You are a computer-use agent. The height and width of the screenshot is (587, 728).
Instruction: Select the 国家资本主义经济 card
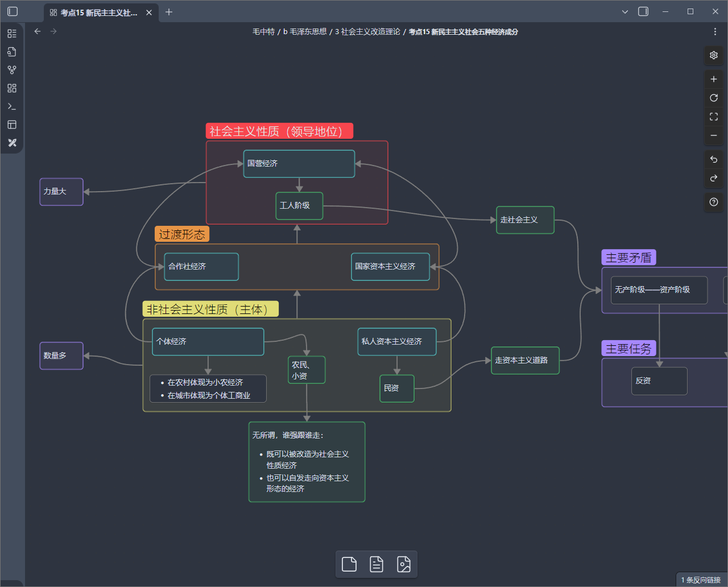[x=390, y=267]
